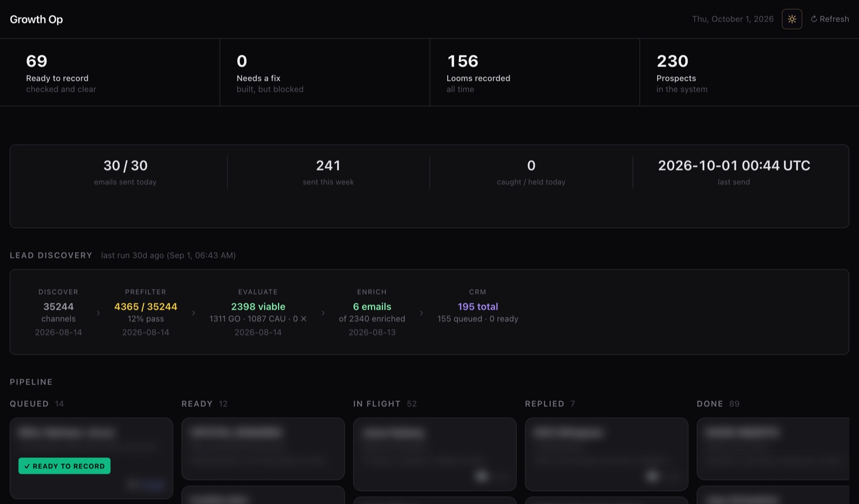The width and height of the screenshot is (859, 504).
Task: Select the Ready column header
Action: (x=205, y=404)
